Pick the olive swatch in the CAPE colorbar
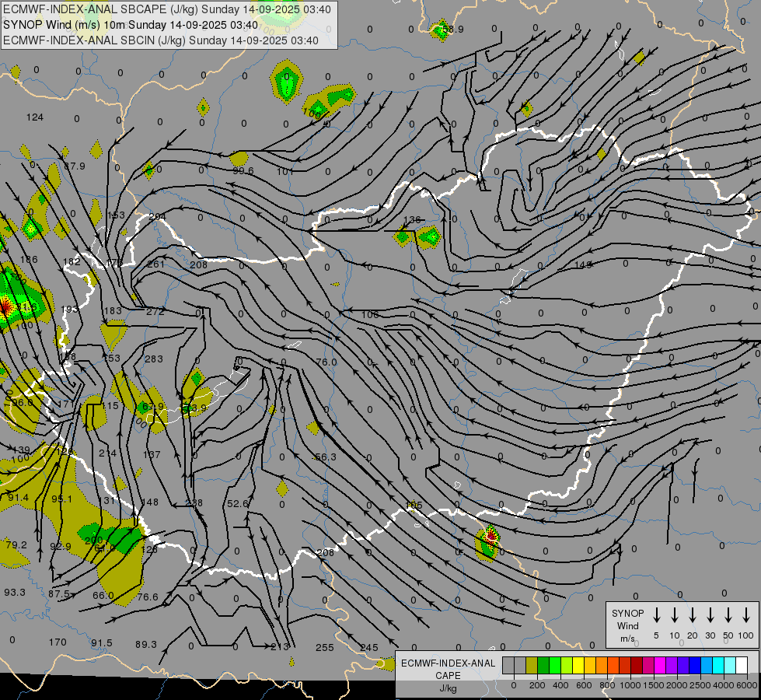Viewport: 761px width, 700px height. [532, 666]
